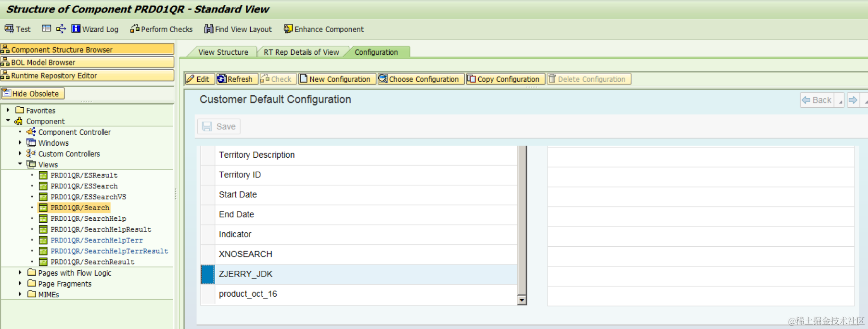
Task: Select the Configuration tab
Action: point(376,52)
